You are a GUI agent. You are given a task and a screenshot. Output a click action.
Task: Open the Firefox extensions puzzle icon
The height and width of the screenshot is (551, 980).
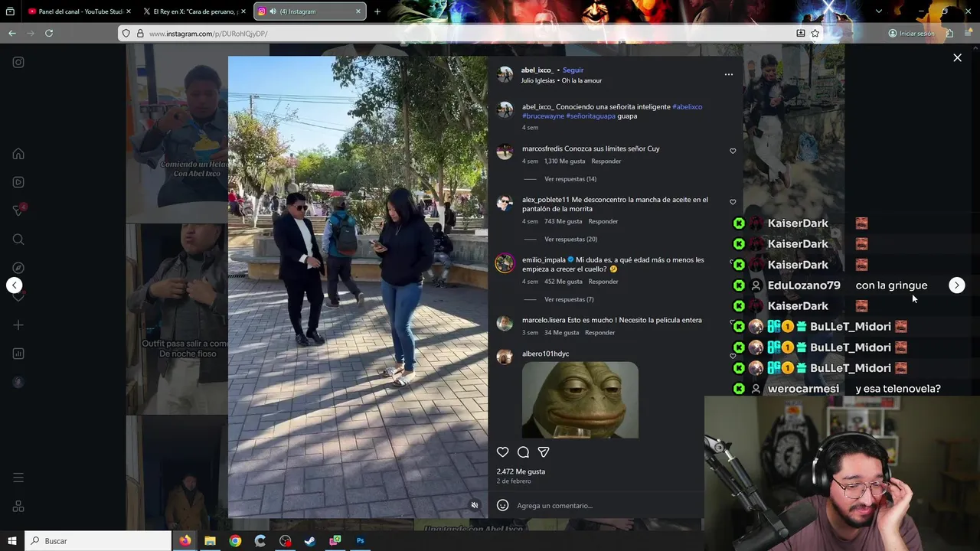coord(949,33)
